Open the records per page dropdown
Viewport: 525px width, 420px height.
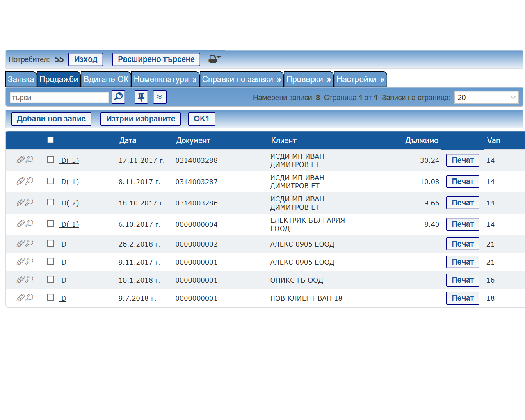(486, 97)
